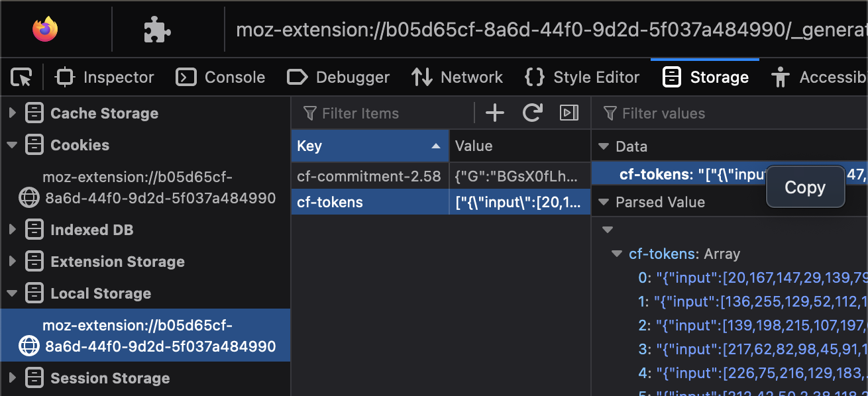
Task: Click the Firefox logo icon
Action: pyautogui.click(x=45, y=29)
